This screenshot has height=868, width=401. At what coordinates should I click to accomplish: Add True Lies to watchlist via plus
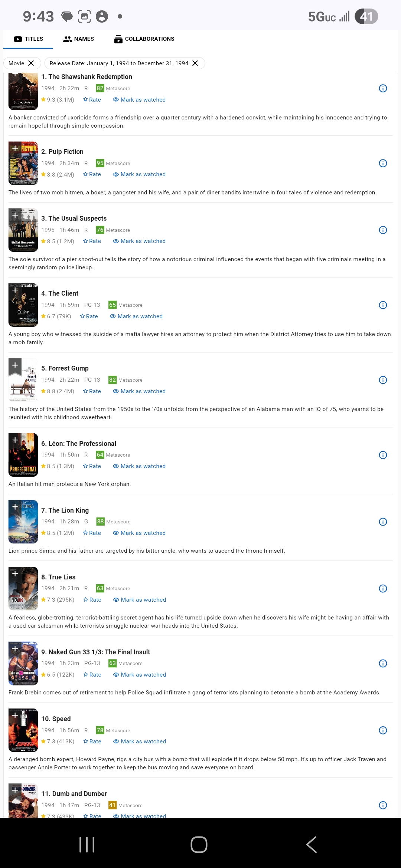coord(15,574)
